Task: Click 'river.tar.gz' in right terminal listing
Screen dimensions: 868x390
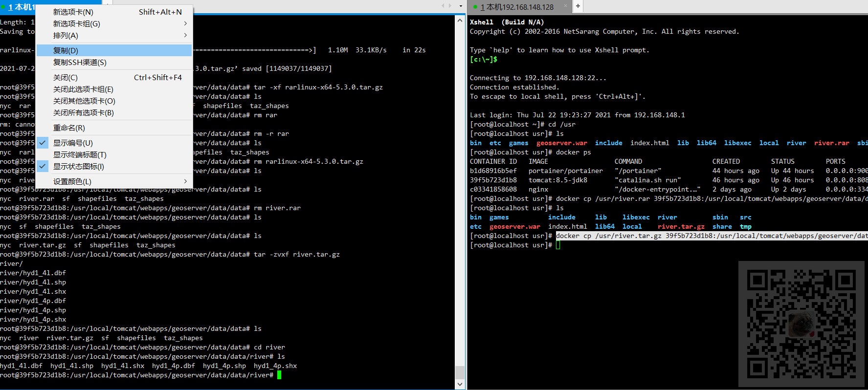Action: click(x=681, y=226)
